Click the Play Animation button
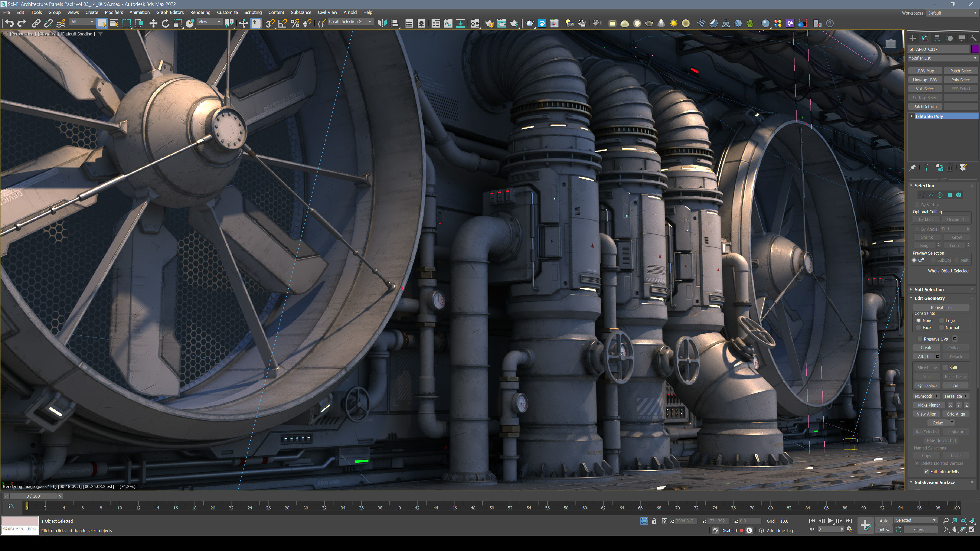The image size is (980, 551). coord(830,521)
